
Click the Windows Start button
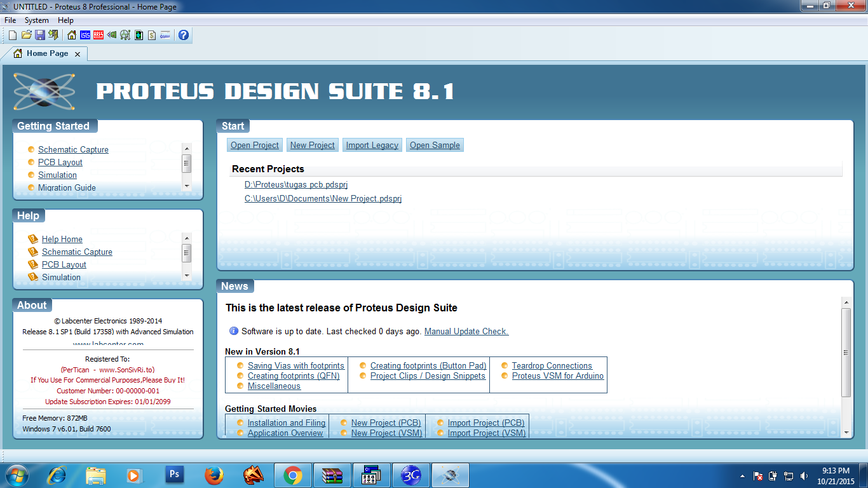pyautogui.click(x=17, y=475)
